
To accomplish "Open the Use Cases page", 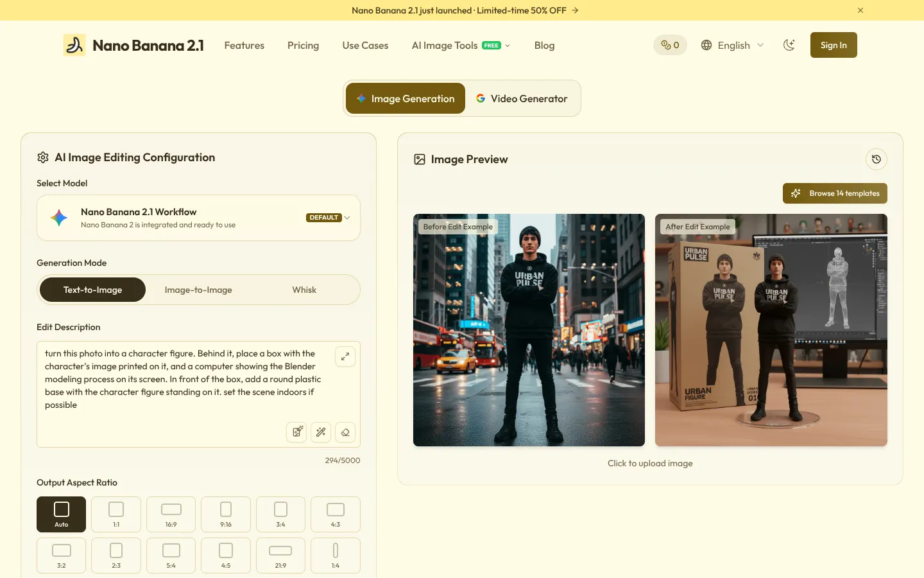I will click(365, 45).
